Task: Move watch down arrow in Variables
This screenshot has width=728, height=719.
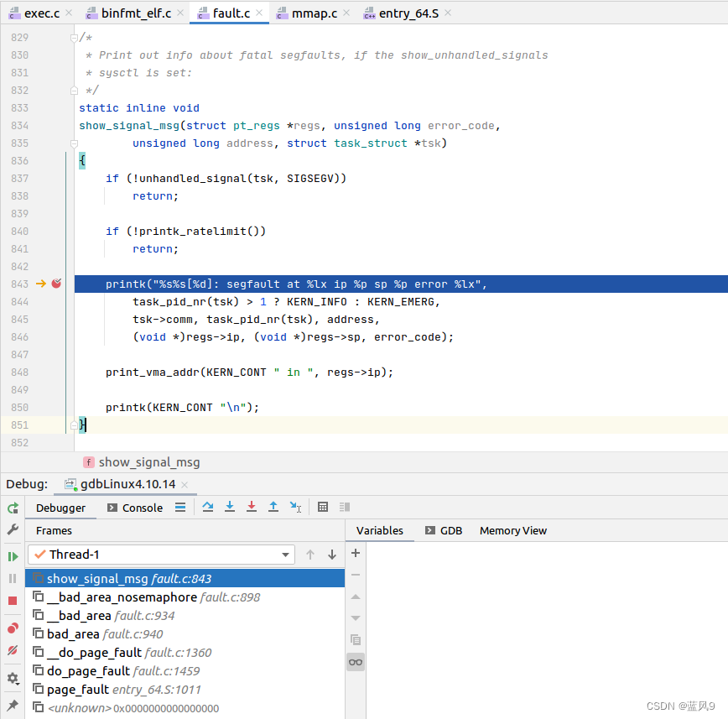Action: pos(356,618)
